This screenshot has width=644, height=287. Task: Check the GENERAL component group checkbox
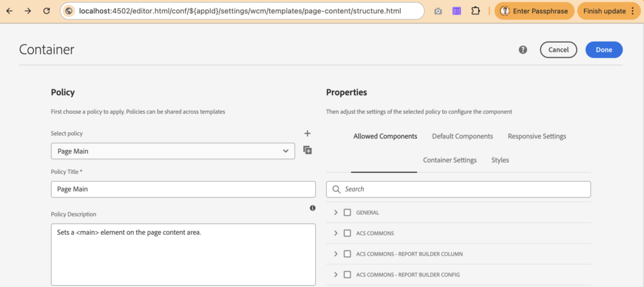point(347,213)
